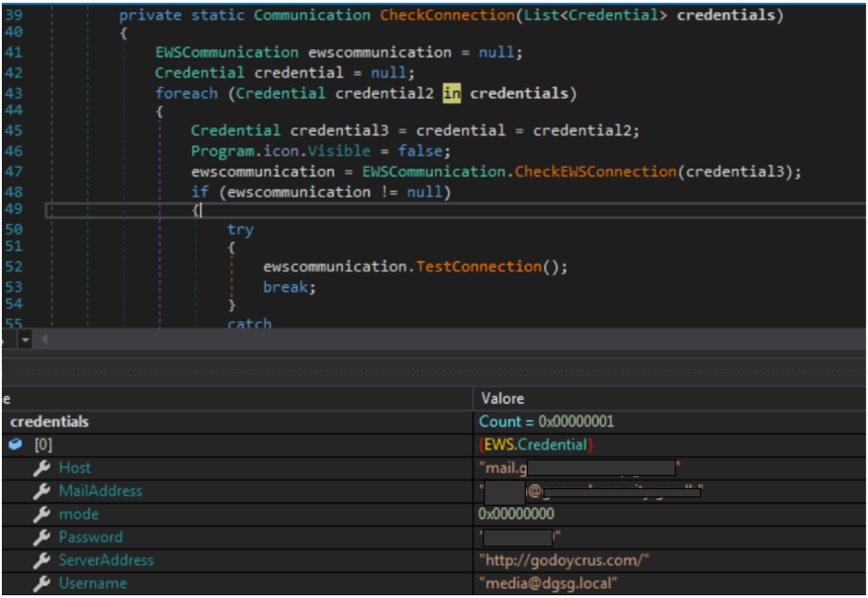Click the highlighted "in" keyword on line 43
This screenshot has width=868, height=598.
[452, 93]
